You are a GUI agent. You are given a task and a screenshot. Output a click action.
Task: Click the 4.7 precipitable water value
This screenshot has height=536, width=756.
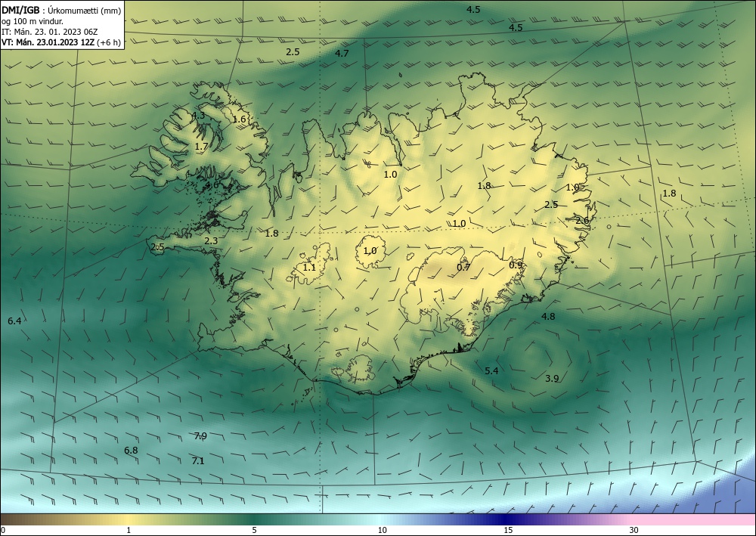342,54
